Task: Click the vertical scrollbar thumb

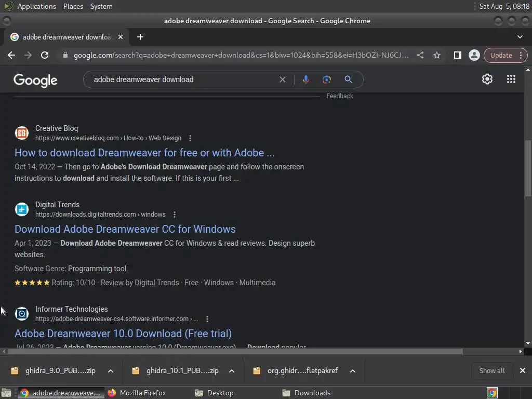Action: point(528,168)
